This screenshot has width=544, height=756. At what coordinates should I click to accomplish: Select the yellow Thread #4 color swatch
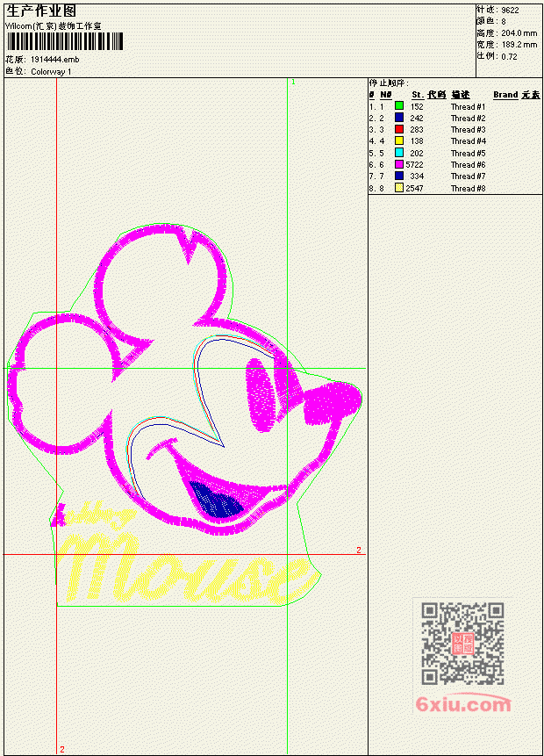pyautogui.click(x=399, y=140)
